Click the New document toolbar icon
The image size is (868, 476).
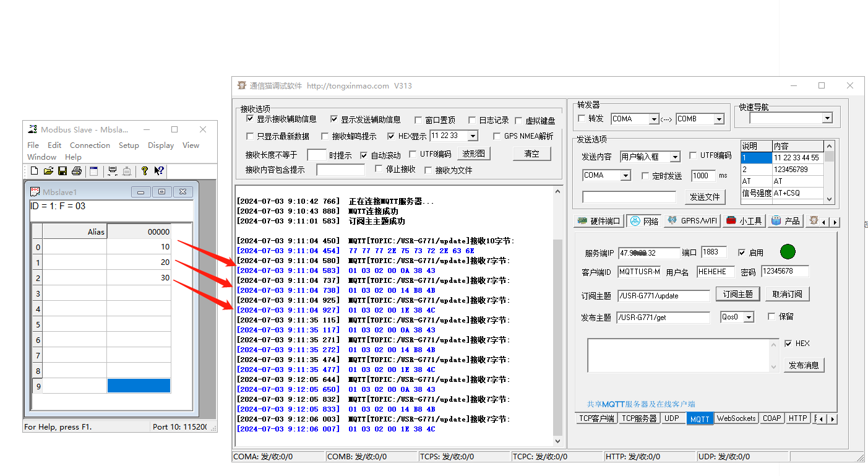(34, 171)
